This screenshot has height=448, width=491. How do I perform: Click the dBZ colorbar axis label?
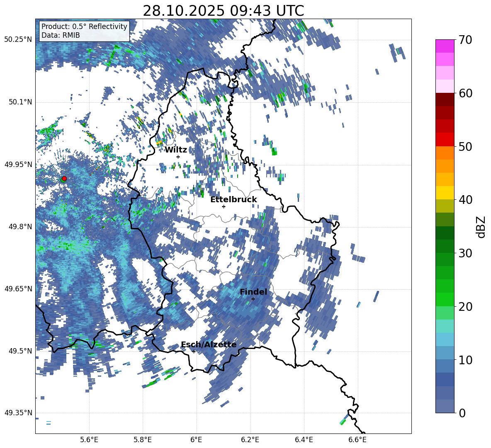(481, 227)
